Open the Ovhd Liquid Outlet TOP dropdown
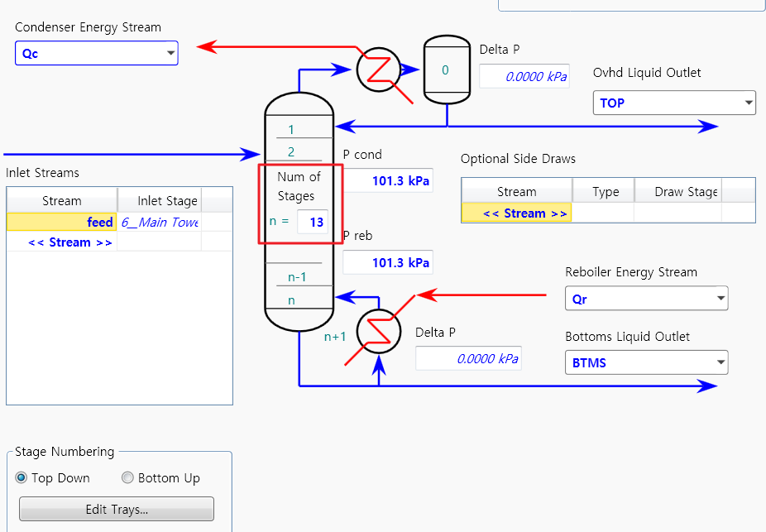This screenshot has height=532, width=766. pos(674,103)
